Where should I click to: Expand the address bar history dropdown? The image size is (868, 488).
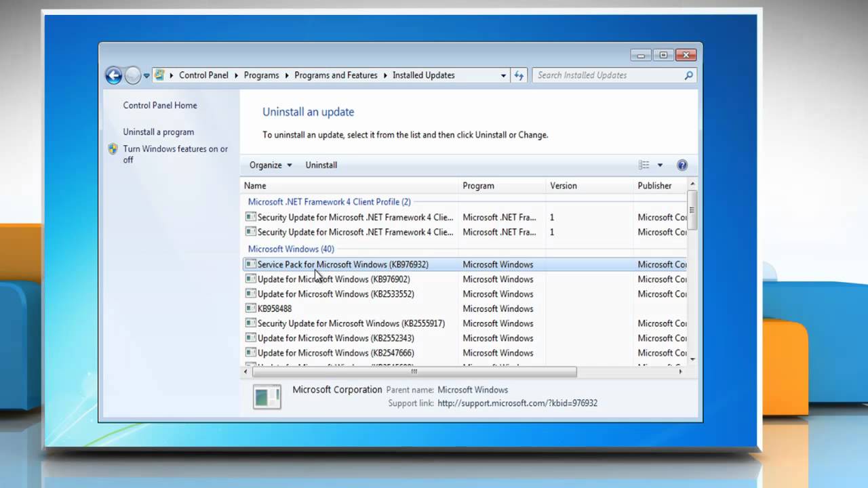[x=503, y=75]
